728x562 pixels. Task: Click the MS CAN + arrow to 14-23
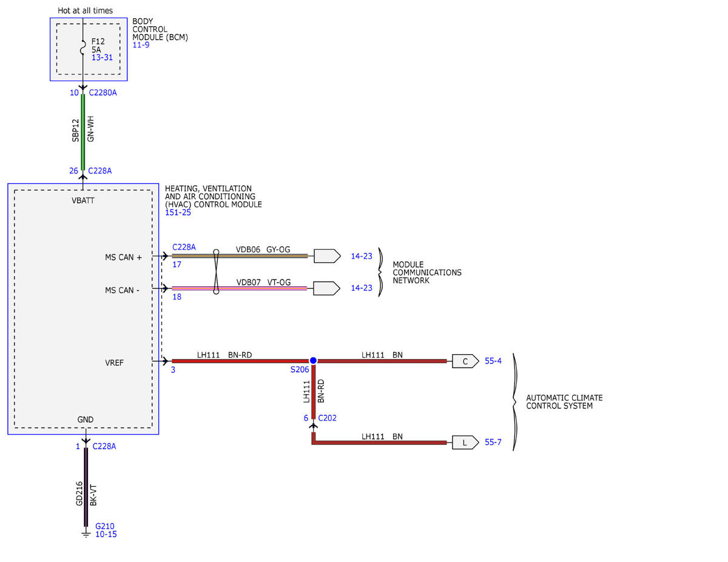(326, 256)
